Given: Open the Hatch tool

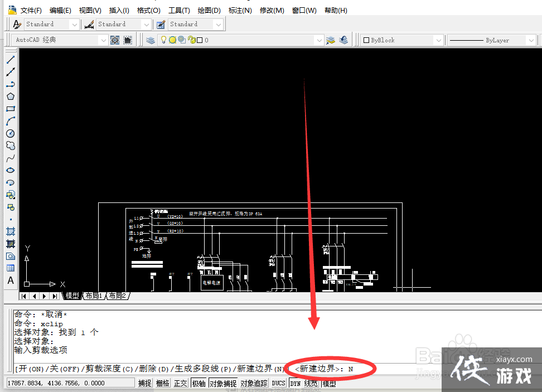Looking at the screenshot, I should [10, 231].
